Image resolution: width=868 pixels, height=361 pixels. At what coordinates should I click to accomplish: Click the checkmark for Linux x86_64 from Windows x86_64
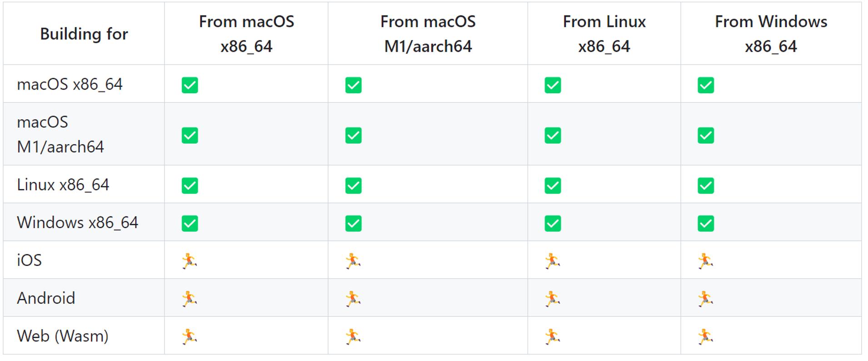[706, 186]
